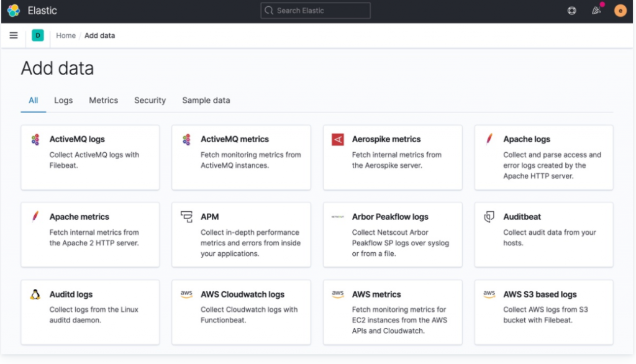Screen dimensions: 636x364
Task: Open Aerospike metrics card title
Action: pos(386,139)
